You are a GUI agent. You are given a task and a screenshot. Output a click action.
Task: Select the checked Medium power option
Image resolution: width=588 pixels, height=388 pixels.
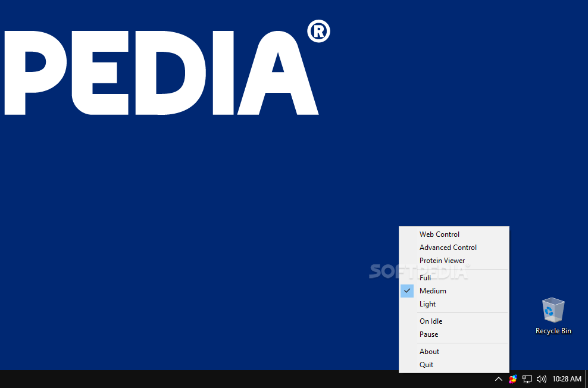(453, 291)
